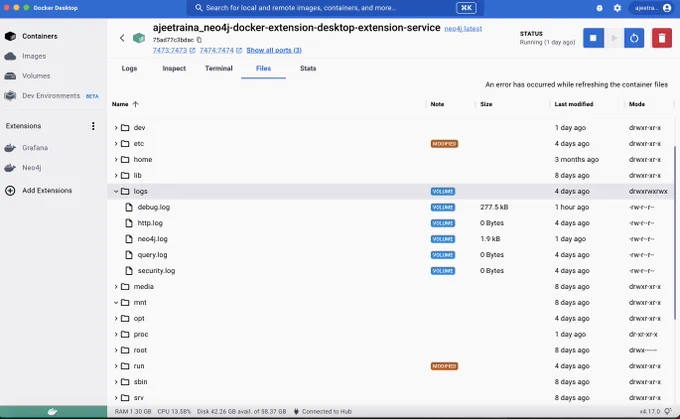680x419 pixels.
Task: Open port 7474:7474 link
Action: pyautogui.click(x=220, y=50)
